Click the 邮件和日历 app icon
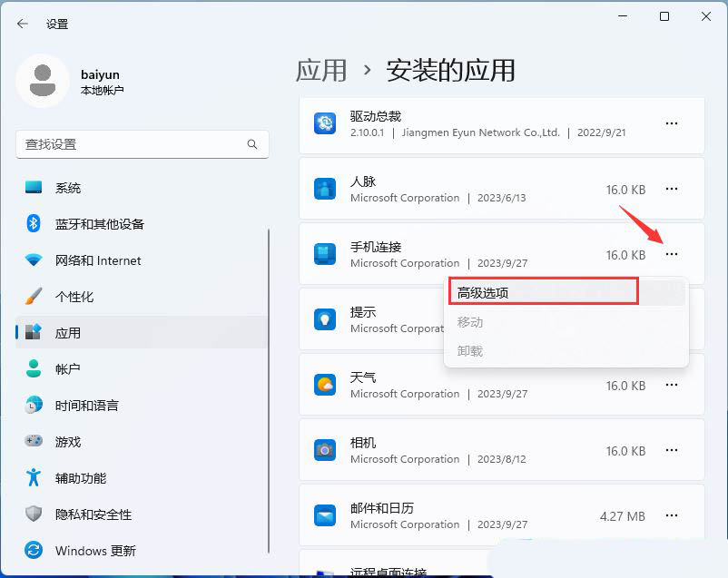This screenshot has height=578, width=728. [324, 515]
